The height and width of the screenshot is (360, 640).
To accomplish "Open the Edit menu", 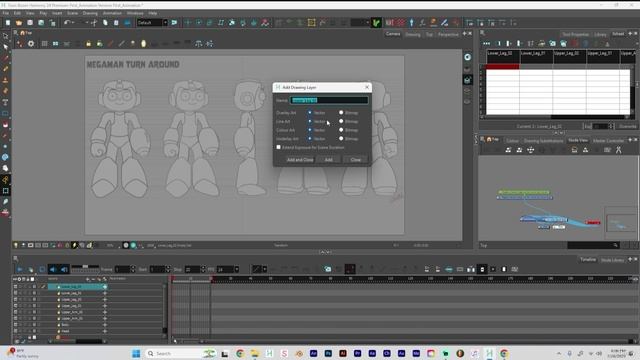I will point(17,13).
